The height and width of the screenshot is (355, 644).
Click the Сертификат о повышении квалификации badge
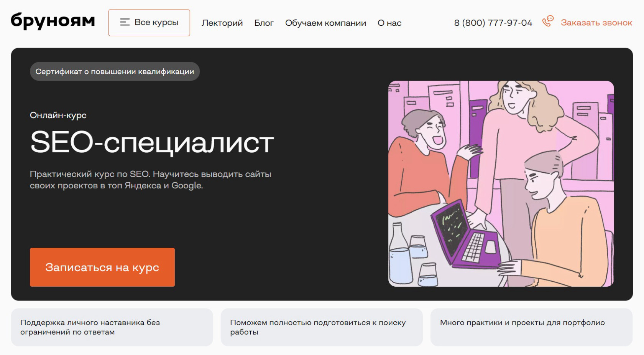click(x=115, y=71)
